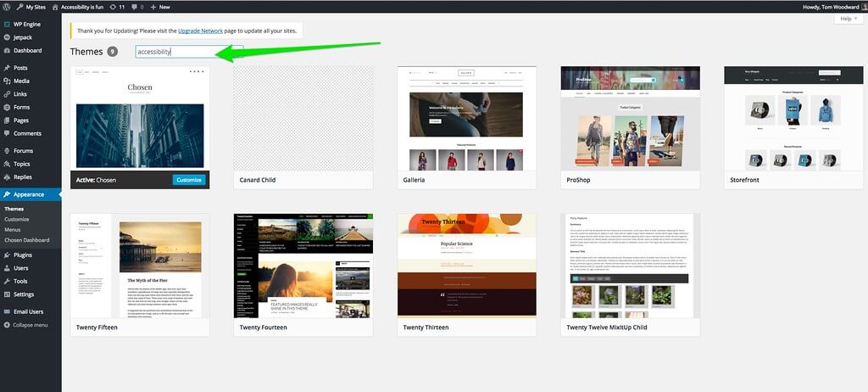Open the Menus submenu under Appearance
This screenshot has height=392, width=868.
(x=12, y=229)
